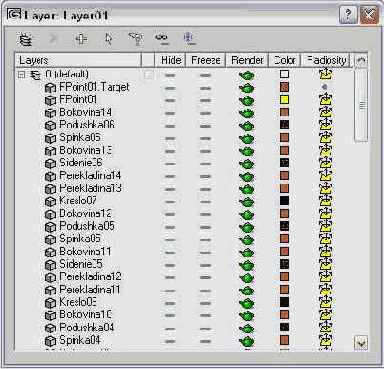Toggle Hide for Bokovina13
This screenshot has width=384, height=369.
(170, 152)
